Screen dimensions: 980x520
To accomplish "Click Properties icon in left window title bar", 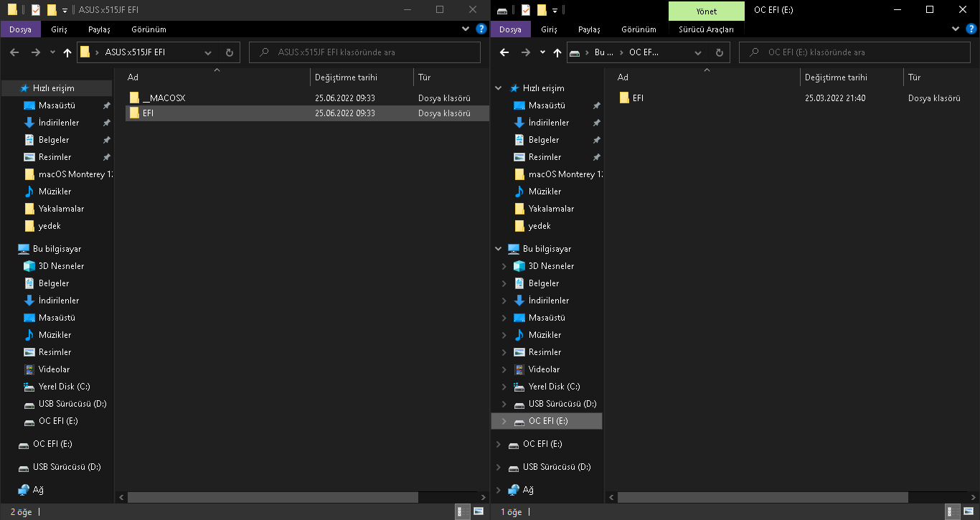I will pyautogui.click(x=36, y=10).
